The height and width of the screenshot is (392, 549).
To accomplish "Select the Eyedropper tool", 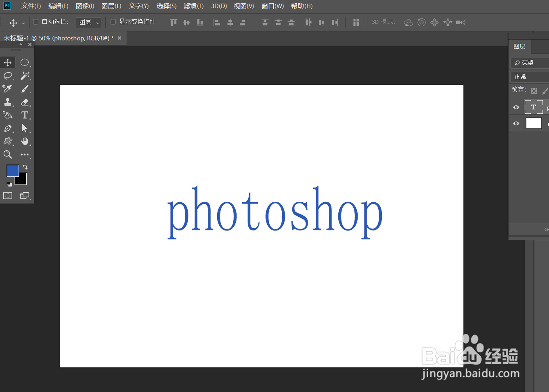I will 8,88.
